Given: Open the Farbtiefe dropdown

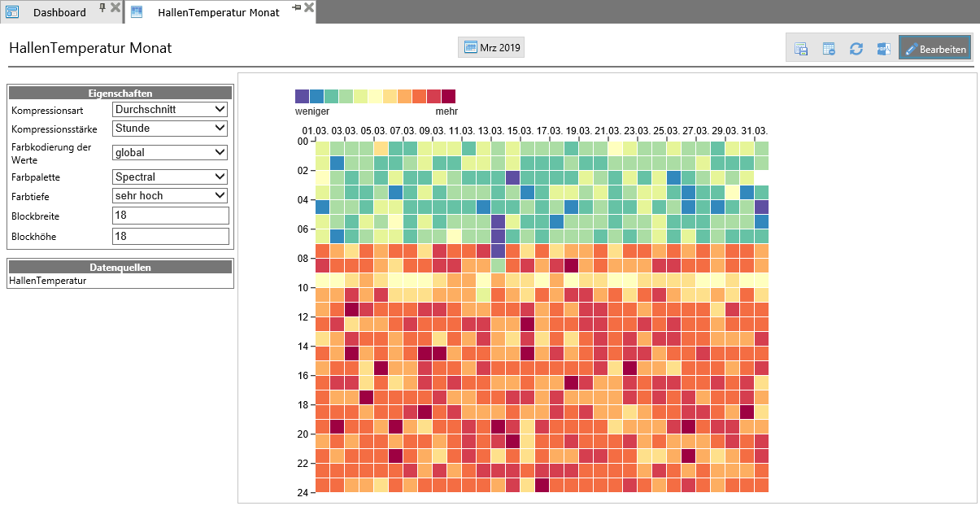Looking at the screenshot, I should click(170, 195).
